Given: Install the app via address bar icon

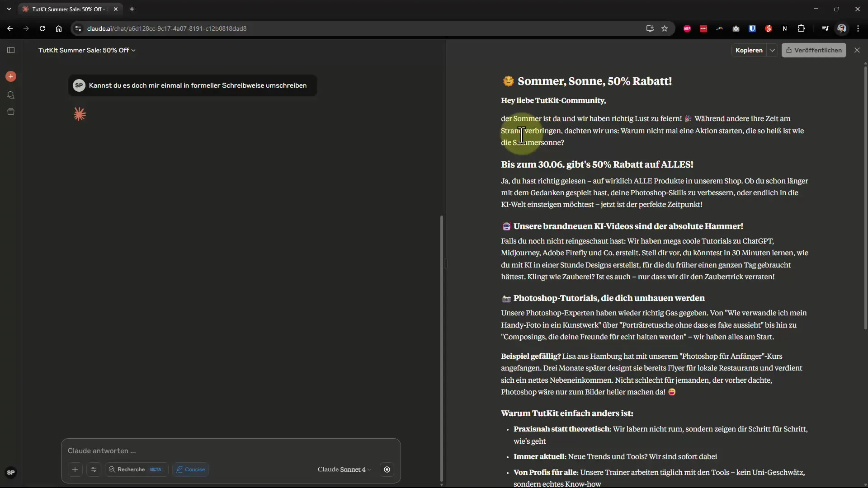Looking at the screenshot, I should (650, 28).
